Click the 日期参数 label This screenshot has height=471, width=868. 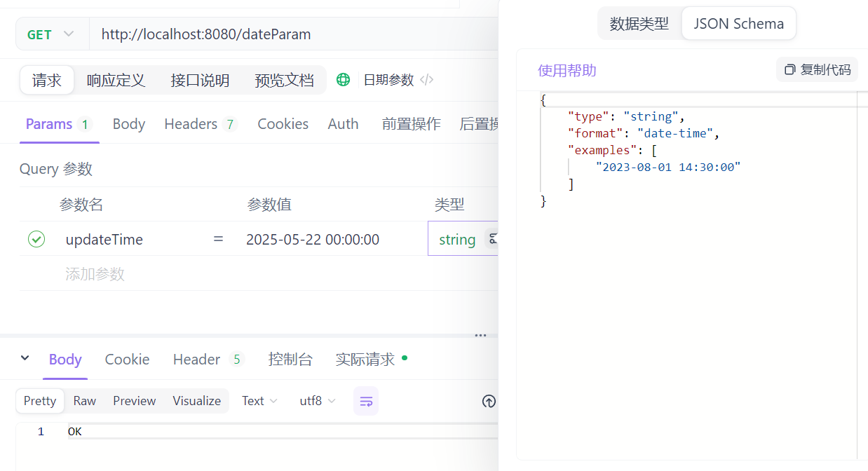tap(388, 80)
